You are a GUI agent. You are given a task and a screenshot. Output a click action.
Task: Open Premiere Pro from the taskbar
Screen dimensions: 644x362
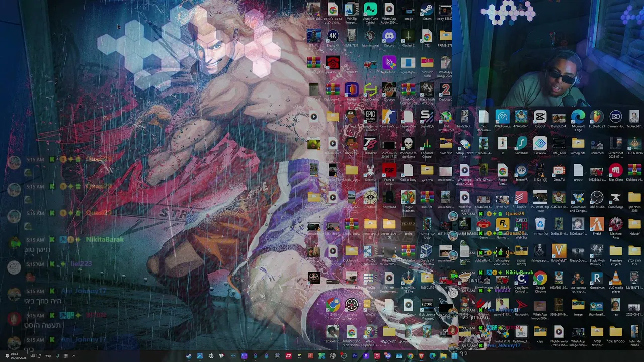(x=355, y=356)
